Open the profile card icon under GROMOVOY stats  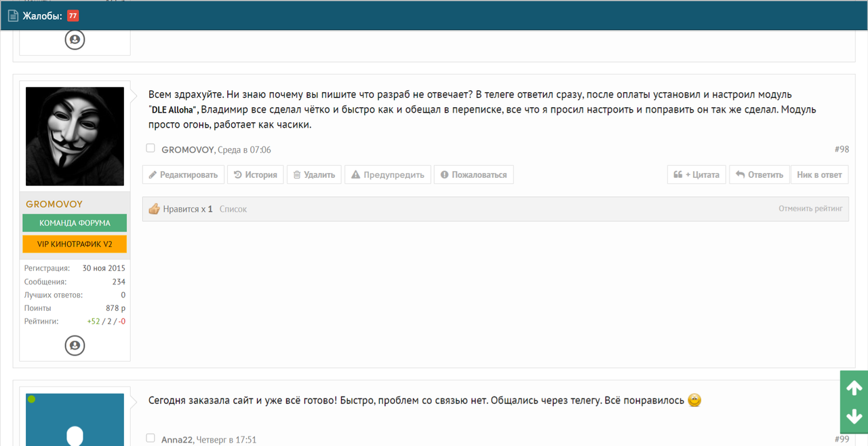75,346
